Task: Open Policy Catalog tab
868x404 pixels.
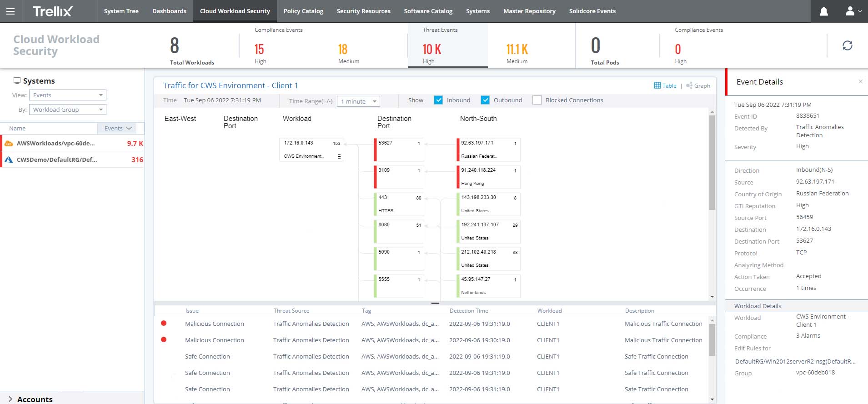Action: (x=303, y=11)
